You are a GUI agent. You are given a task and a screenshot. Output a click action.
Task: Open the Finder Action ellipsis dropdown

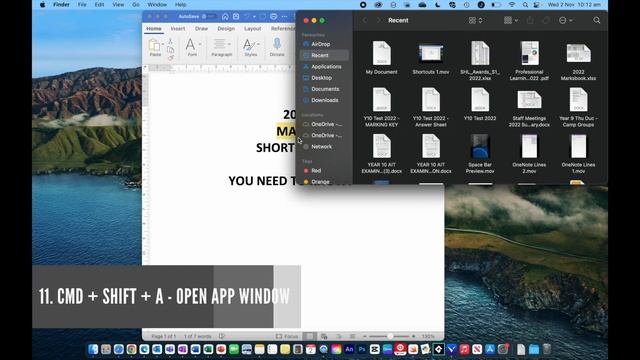[x=566, y=20]
